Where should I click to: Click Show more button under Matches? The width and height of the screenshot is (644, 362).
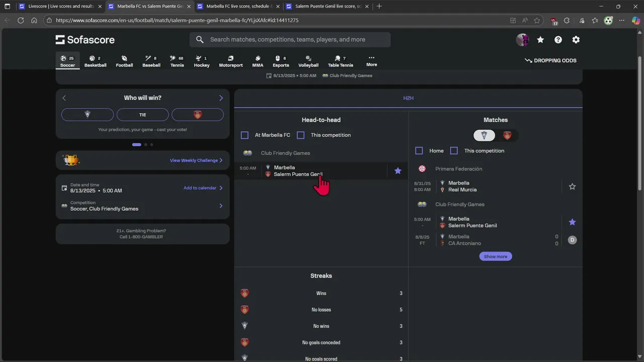pyautogui.click(x=496, y=256)
